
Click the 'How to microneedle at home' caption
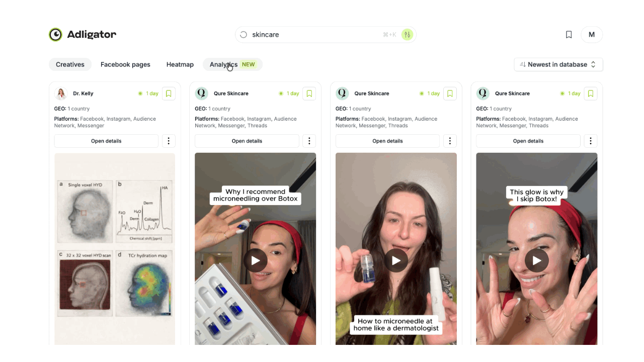[396, 325]
